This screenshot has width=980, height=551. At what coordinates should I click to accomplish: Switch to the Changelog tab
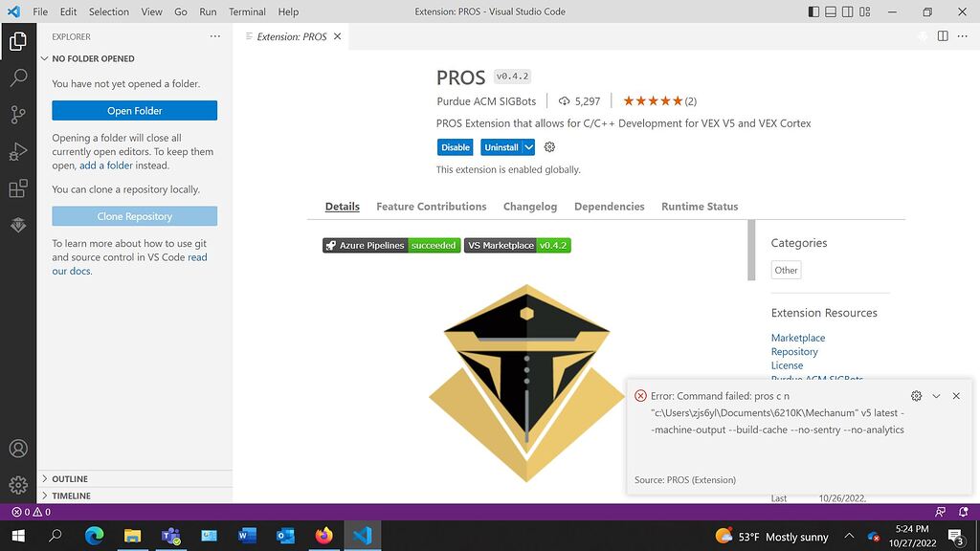click(530, 206)
